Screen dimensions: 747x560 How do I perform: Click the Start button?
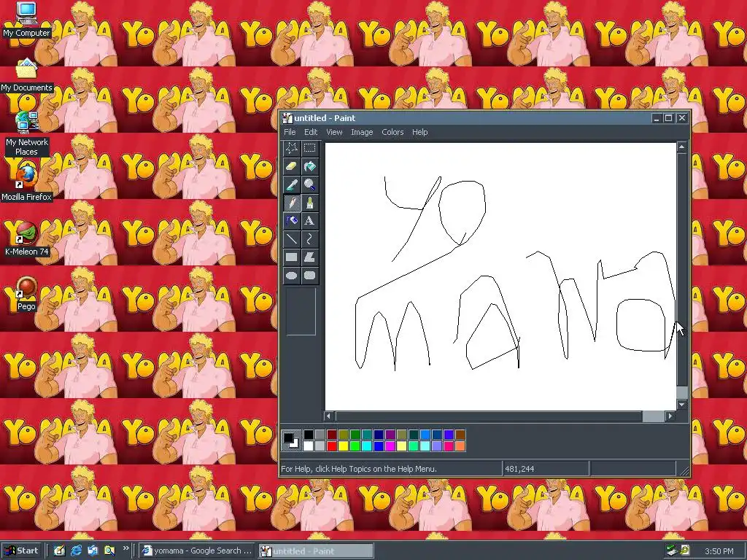pyautogui.click(x=23, y=551)
